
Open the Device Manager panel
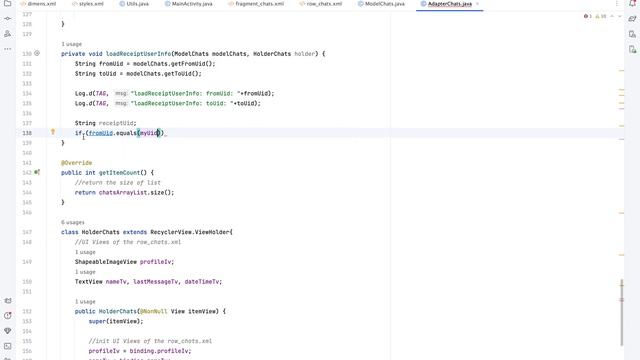[x=633, y=34]
